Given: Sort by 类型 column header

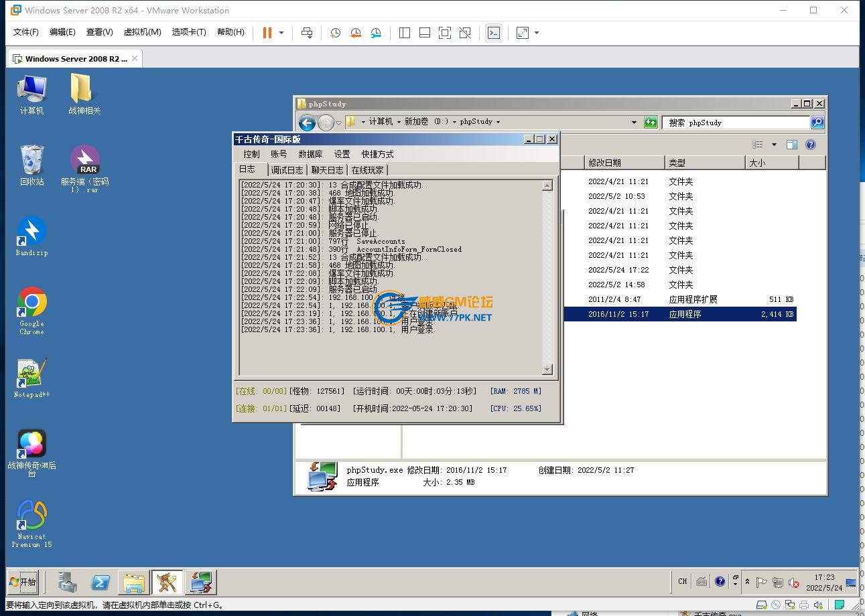Looking at the screenshot, I should click(x=705, y=163).
